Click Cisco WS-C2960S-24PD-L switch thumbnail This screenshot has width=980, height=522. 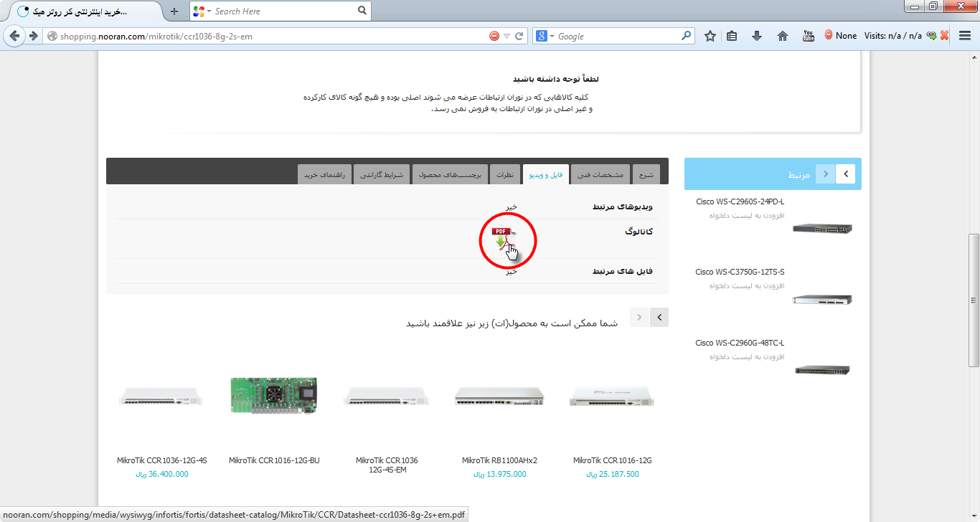point(822,229)
